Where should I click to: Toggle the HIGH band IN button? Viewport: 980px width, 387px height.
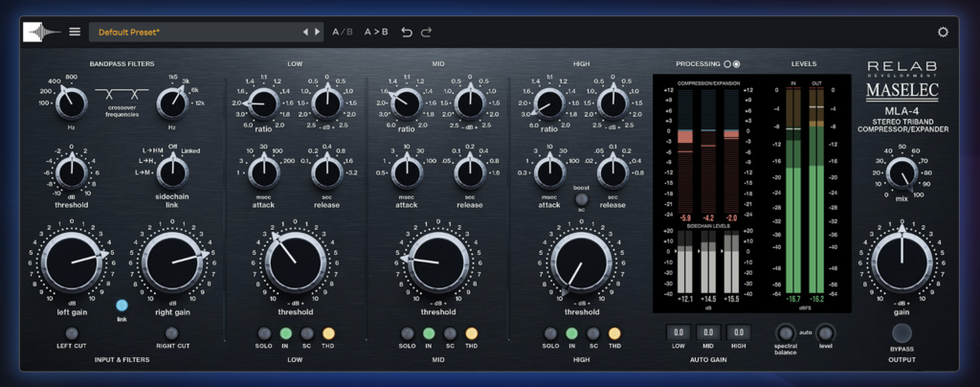(572, 333)
